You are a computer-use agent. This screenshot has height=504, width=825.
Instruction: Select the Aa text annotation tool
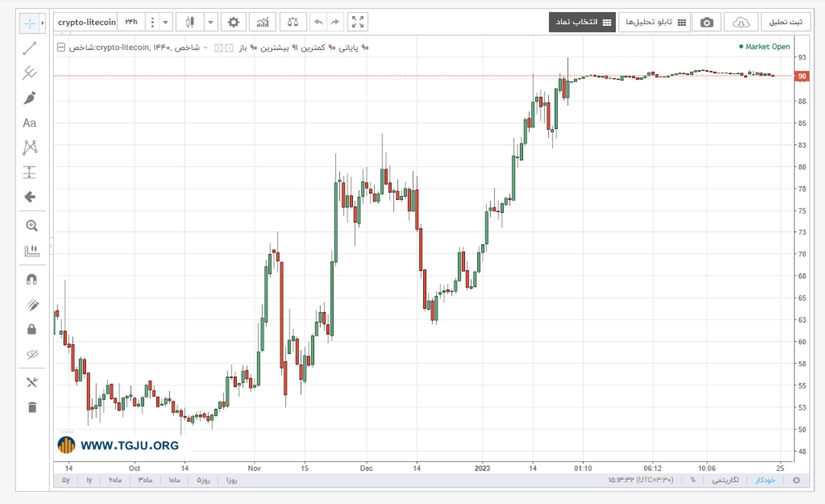(x=30, y=123)
